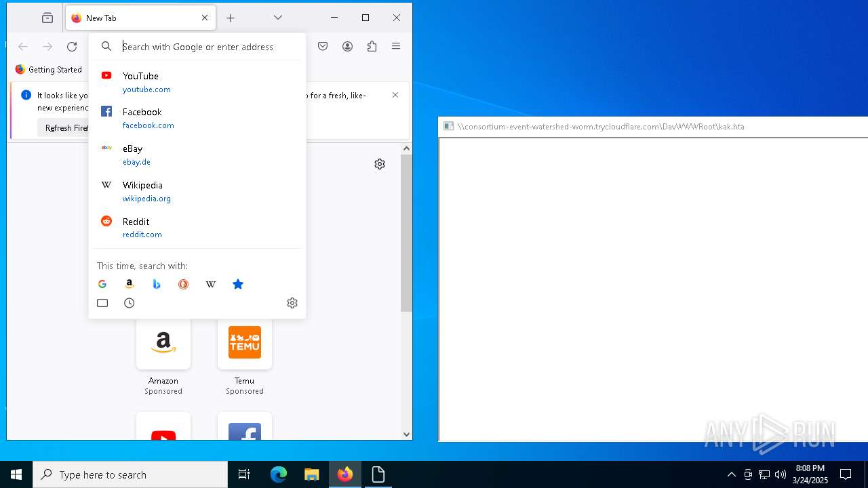Open the Windows Start menu

(x=16, y=474)
